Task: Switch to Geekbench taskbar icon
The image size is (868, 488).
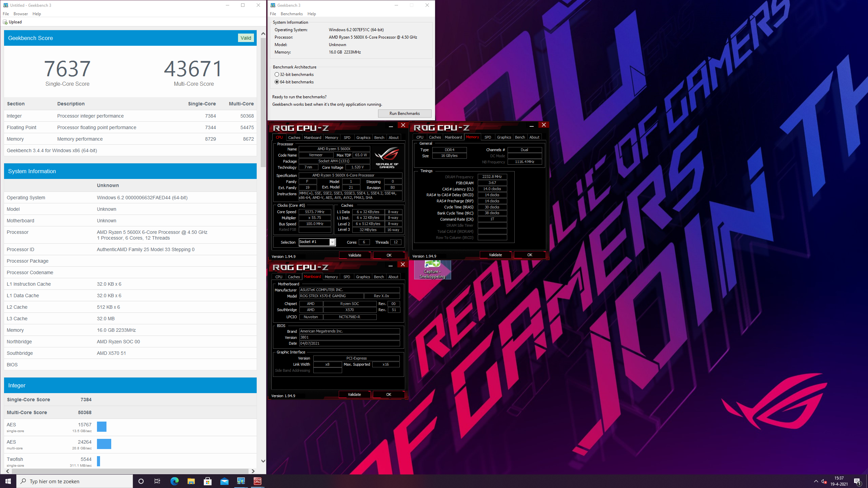Action: point(241,481)
